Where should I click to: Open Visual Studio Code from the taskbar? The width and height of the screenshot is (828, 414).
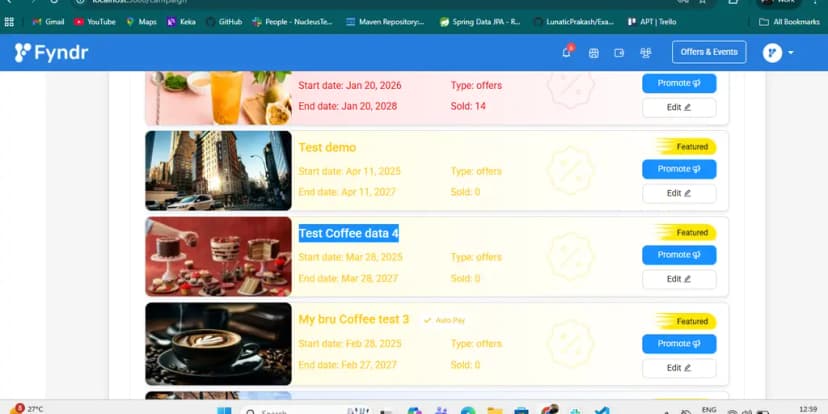[601, 411]
